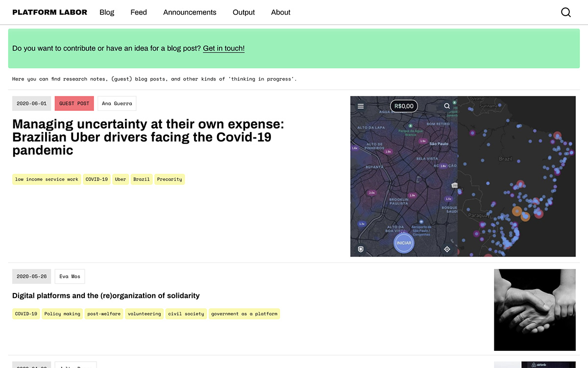Open the search magnifier icon
Image resolution: width=588 pixels, height=368 pixels.
(x=566, y=12)
